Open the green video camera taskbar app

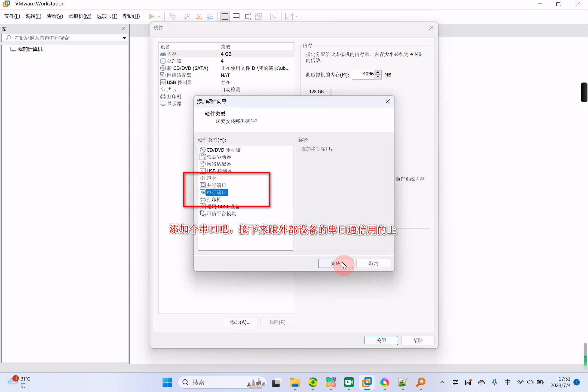tap(349, 382)
